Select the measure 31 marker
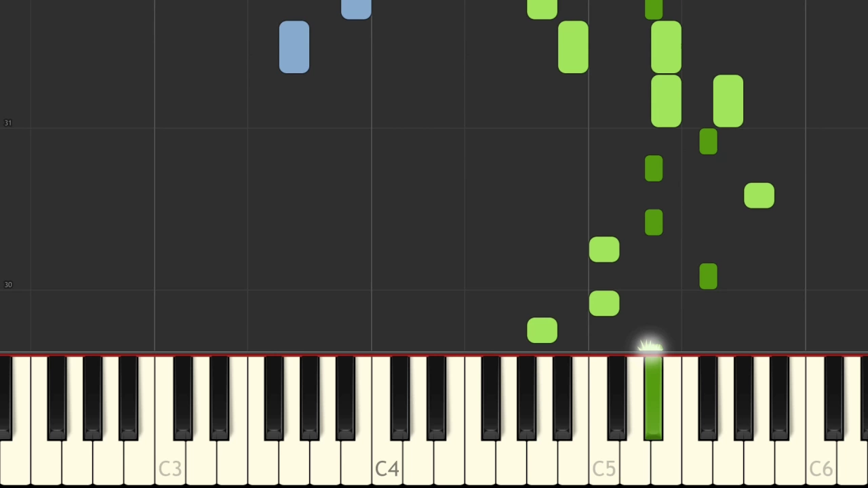The image size is (868, 488). (x=7, y=123)
